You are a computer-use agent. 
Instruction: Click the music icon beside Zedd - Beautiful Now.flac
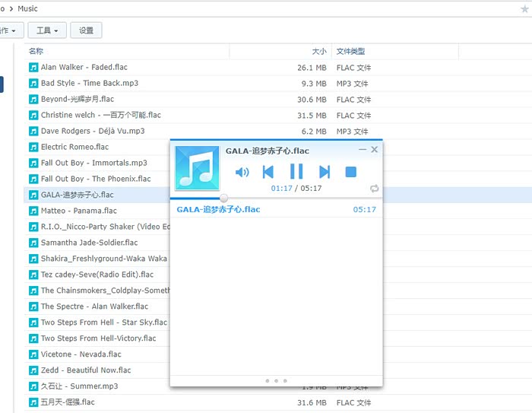point(33,370)
